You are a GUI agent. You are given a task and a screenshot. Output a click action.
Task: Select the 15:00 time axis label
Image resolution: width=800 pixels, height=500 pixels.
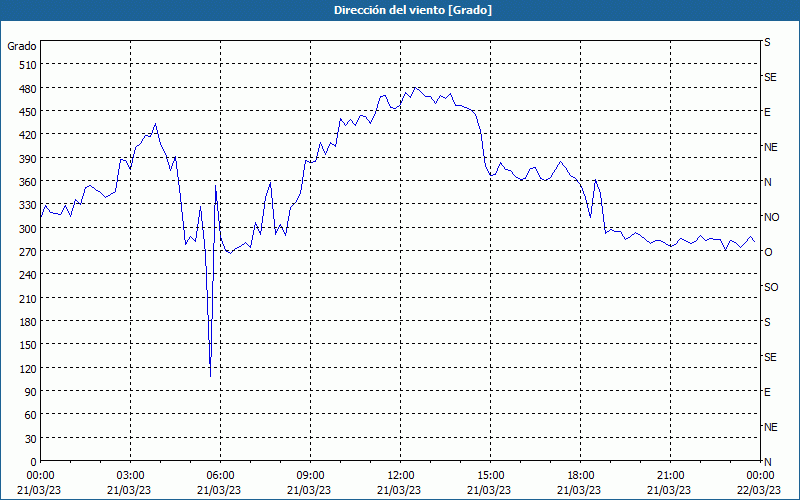pos(491,476)
